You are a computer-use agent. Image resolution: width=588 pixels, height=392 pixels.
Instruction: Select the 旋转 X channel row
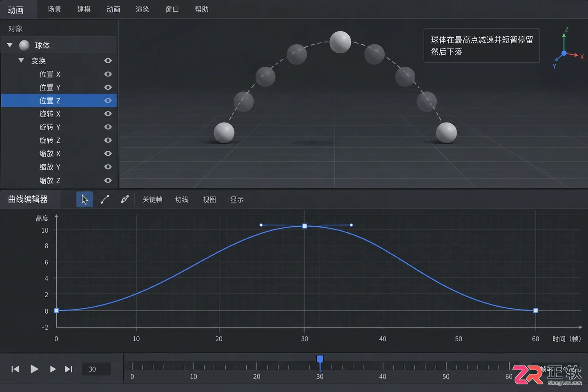[59, 114]
